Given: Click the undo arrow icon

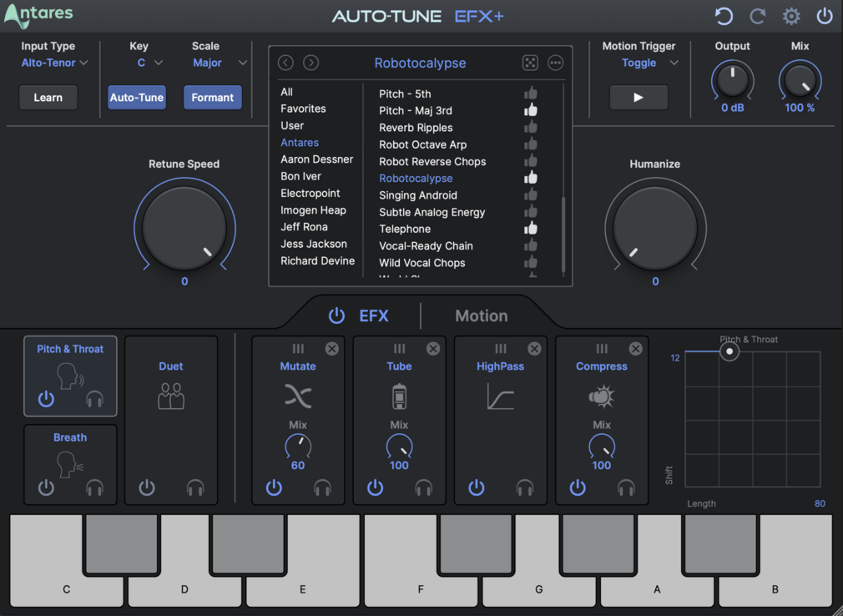Looking at the screenshot, I should (x=724, y=16).
